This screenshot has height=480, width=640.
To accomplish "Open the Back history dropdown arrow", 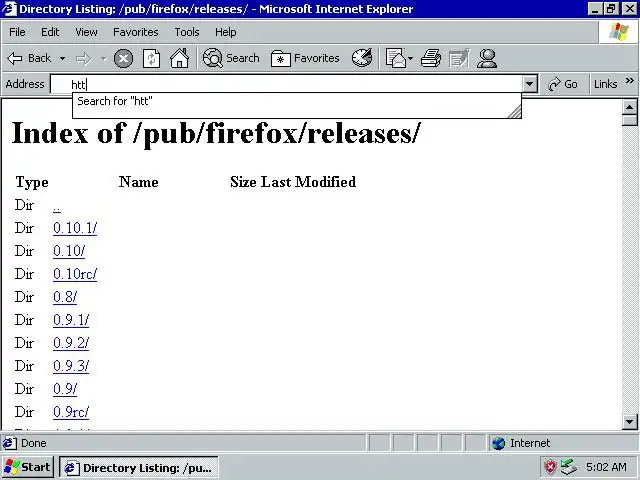I will [62, 59].
